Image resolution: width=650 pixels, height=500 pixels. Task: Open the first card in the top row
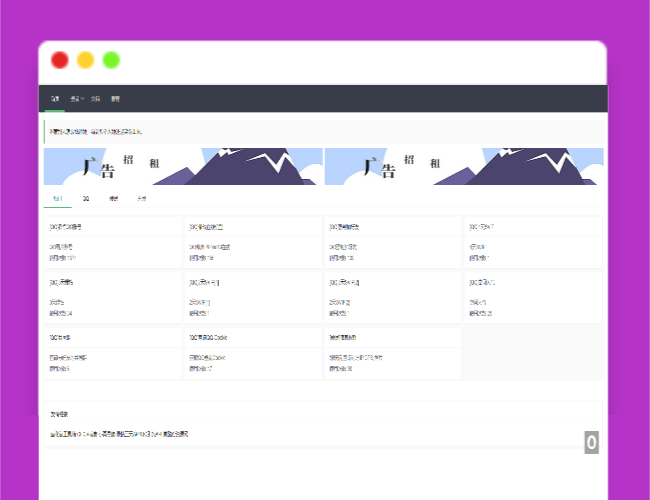(x=113, y=242)
